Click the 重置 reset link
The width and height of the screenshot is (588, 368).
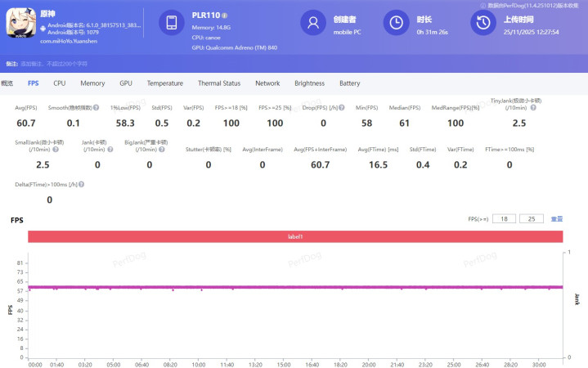coord(556,219)
